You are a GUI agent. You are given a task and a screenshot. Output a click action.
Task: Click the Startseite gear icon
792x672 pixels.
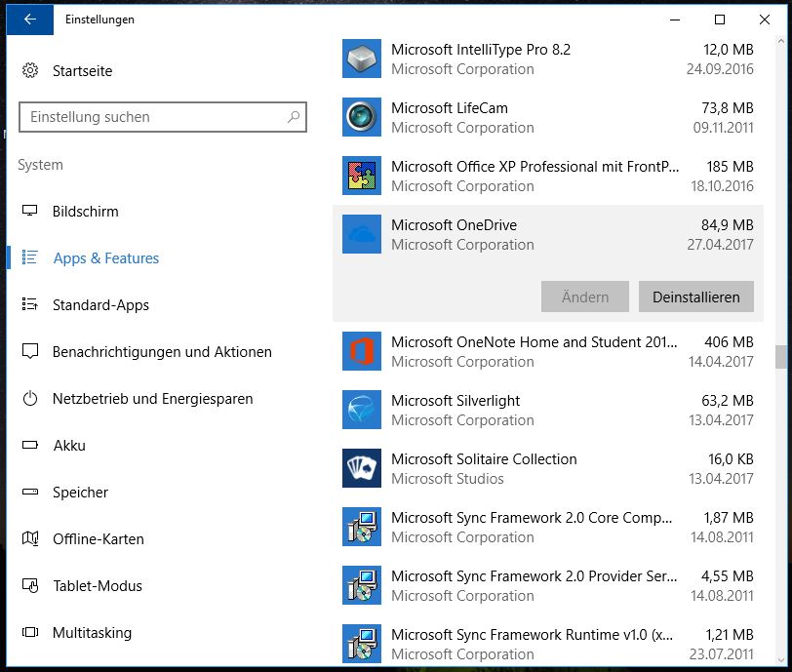(x=30, y=71)
